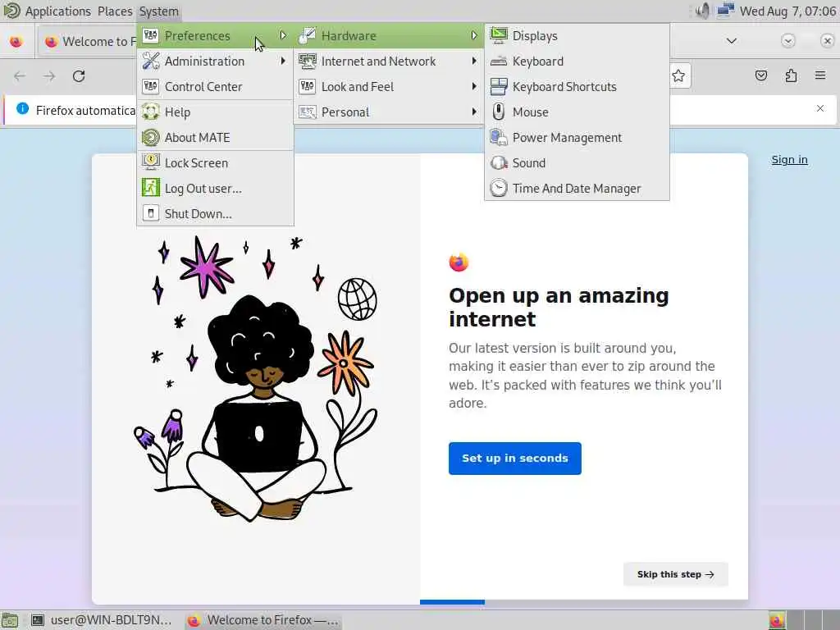Expand Administration submenu arrow

283,61
